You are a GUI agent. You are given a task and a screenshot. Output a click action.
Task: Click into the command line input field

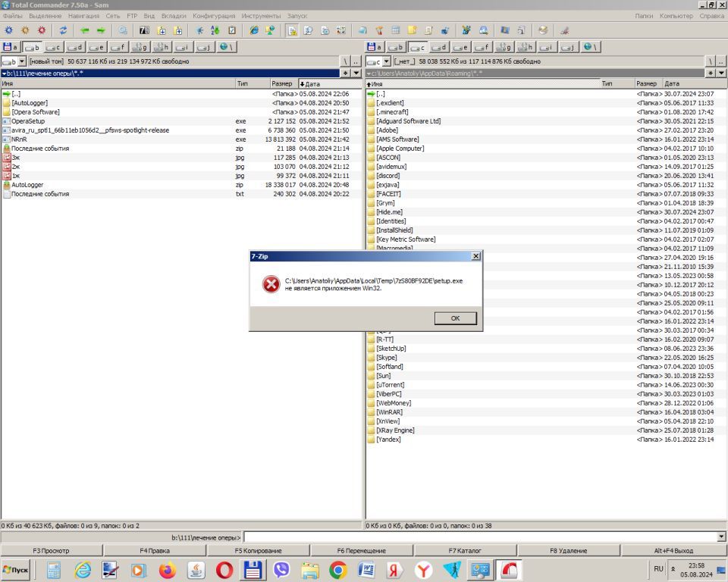tap(479, 537)
